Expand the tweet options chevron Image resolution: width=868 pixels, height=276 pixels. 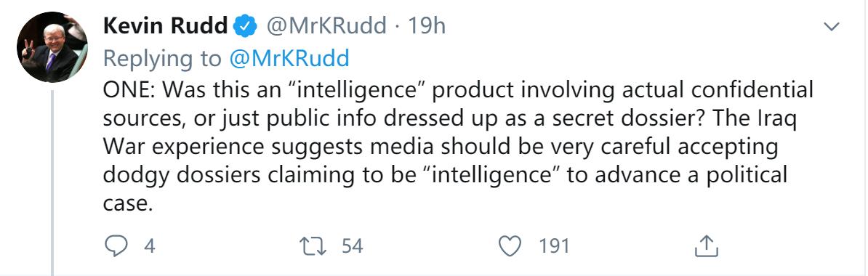tap(832, 27)
